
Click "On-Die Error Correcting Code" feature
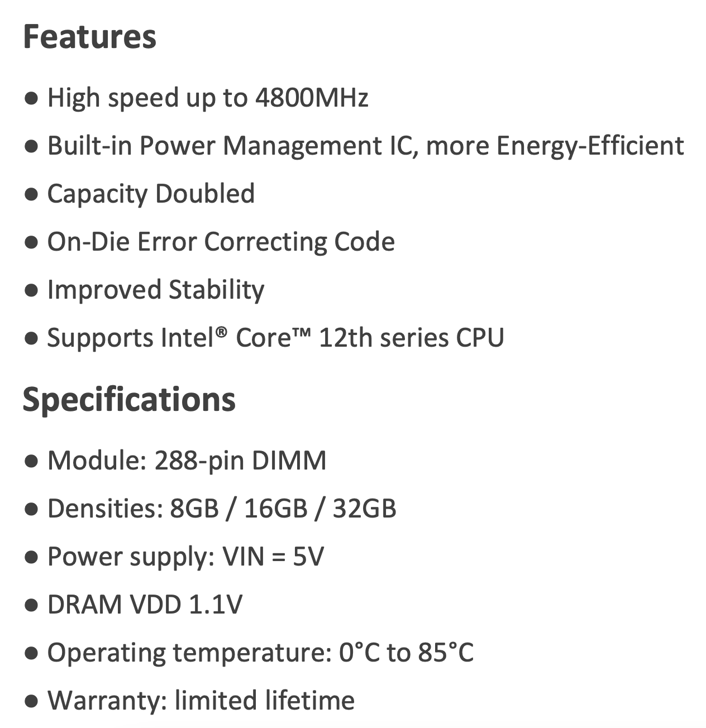click(x=221, y=242)
